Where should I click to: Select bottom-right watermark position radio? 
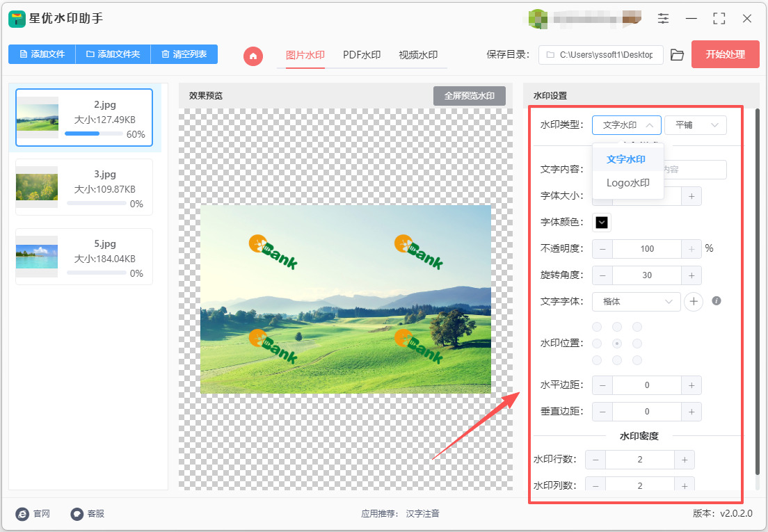637,360
